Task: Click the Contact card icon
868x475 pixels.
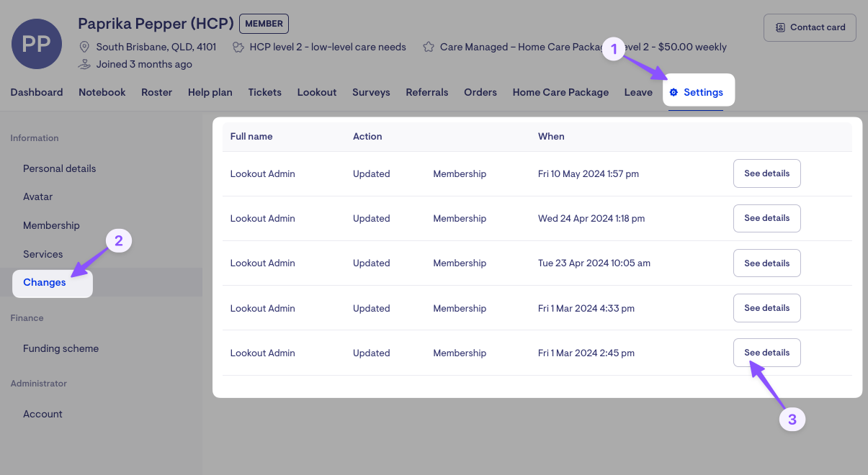Action: point(780,27)
